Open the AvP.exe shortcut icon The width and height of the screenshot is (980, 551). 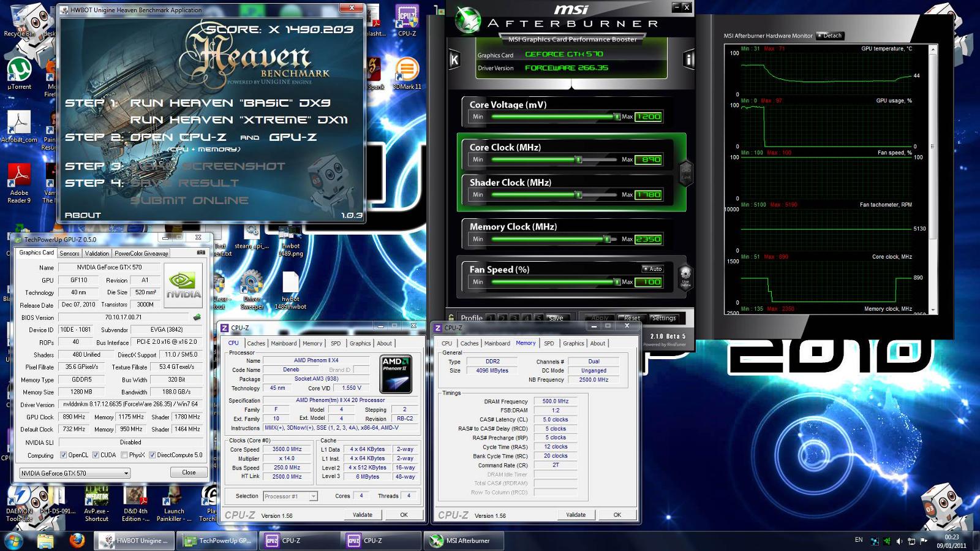(97, 504)
